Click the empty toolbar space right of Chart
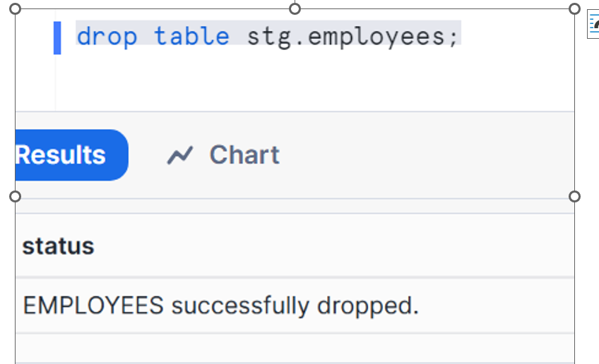 click(x=424, y=155)
